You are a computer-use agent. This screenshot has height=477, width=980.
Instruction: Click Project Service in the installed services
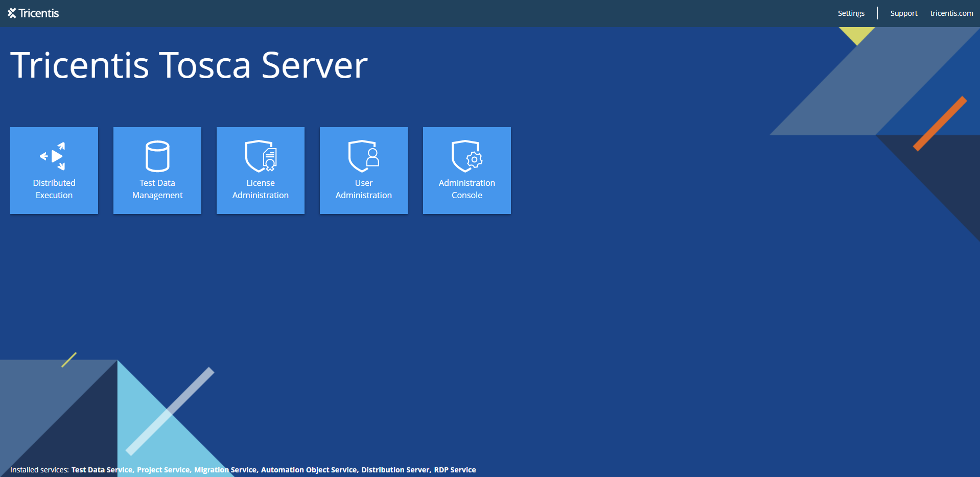(163, 470)
